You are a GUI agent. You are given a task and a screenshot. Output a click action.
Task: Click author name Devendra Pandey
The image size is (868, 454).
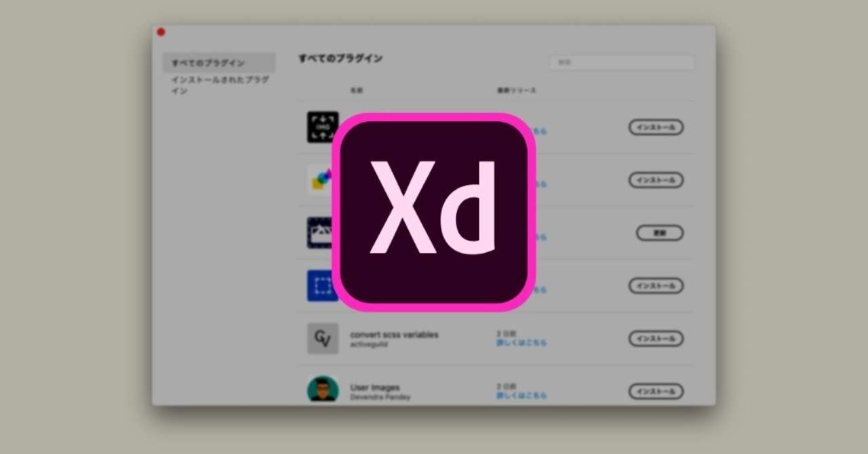tap(380, 397)
